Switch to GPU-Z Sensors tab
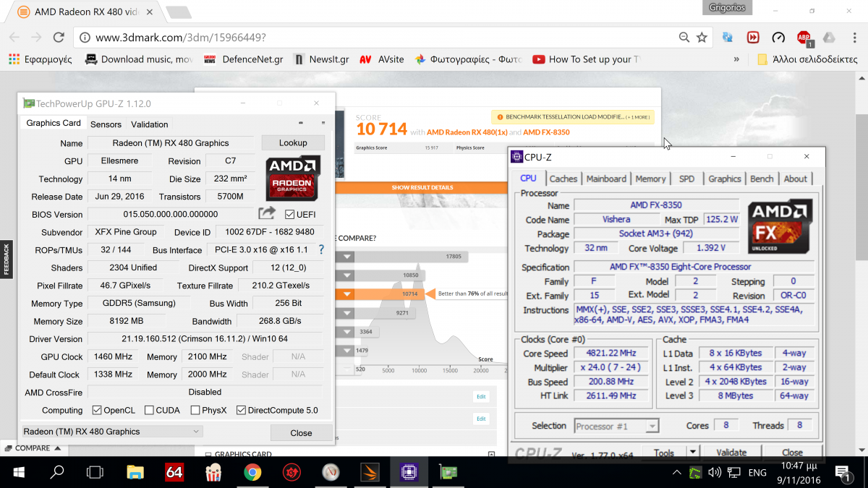Viewport: 868px width, 488px height. click(x=106, y=124)
